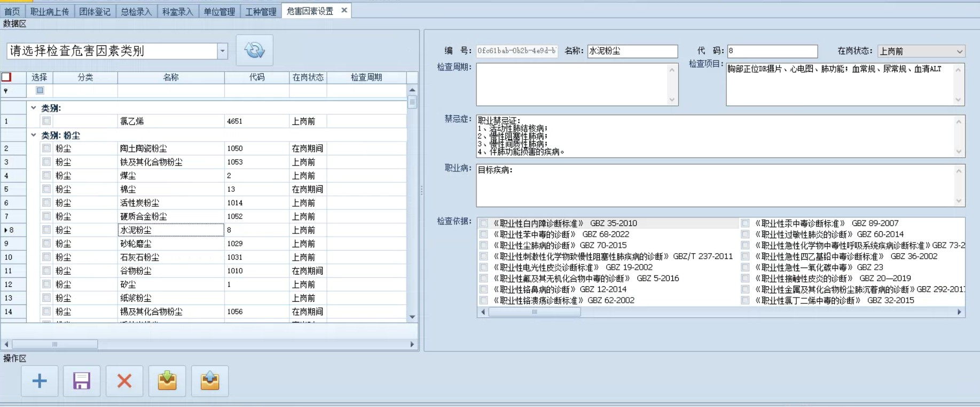Open the 单位管理 tab

(x=219, y=11)
